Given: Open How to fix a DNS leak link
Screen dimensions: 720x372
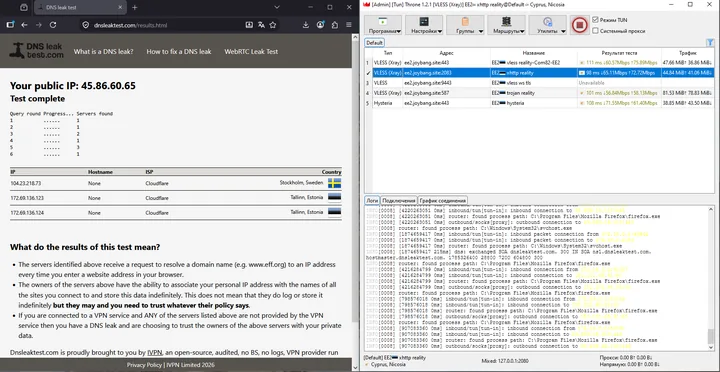Looking at the screenshot, I should tap(179, 51).
